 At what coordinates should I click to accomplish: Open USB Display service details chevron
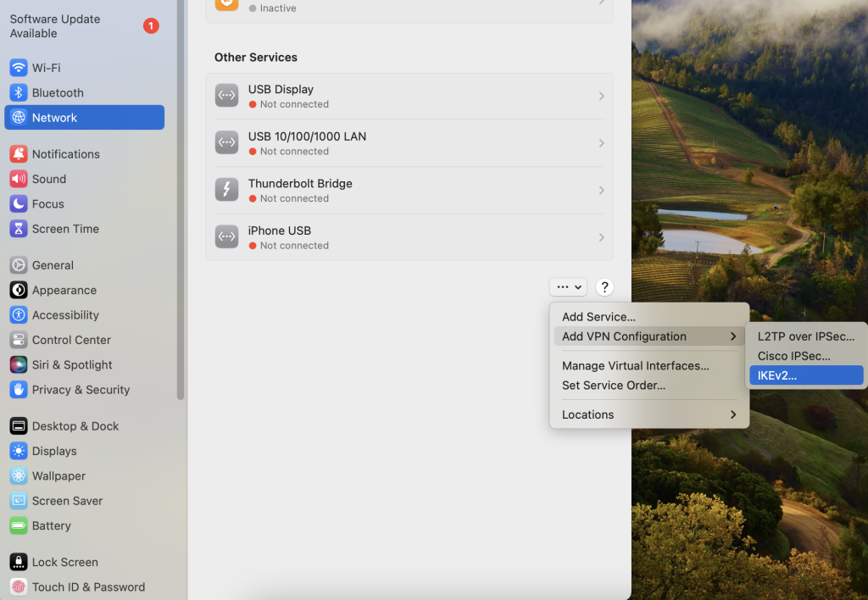click(601, 97)
